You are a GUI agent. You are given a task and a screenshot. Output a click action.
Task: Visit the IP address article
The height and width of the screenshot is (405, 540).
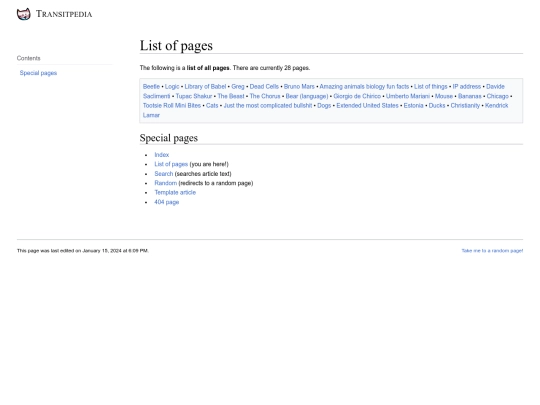point(467,86)
